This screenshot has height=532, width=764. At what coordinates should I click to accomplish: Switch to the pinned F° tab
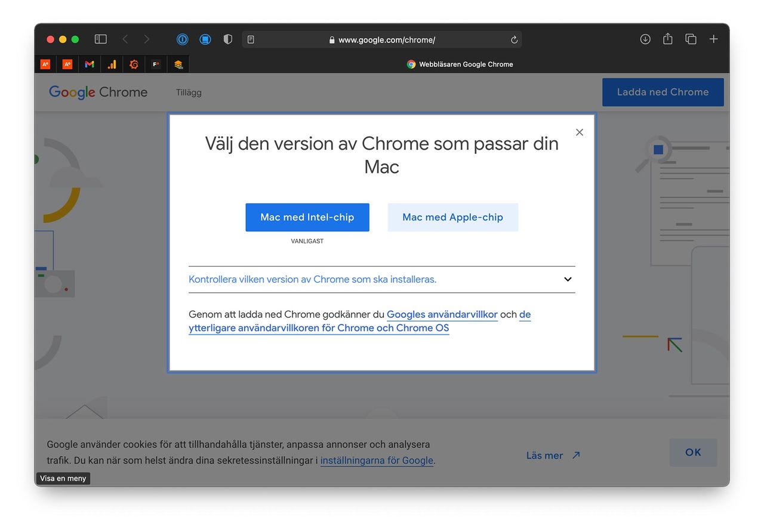click(x=156, y=64)
